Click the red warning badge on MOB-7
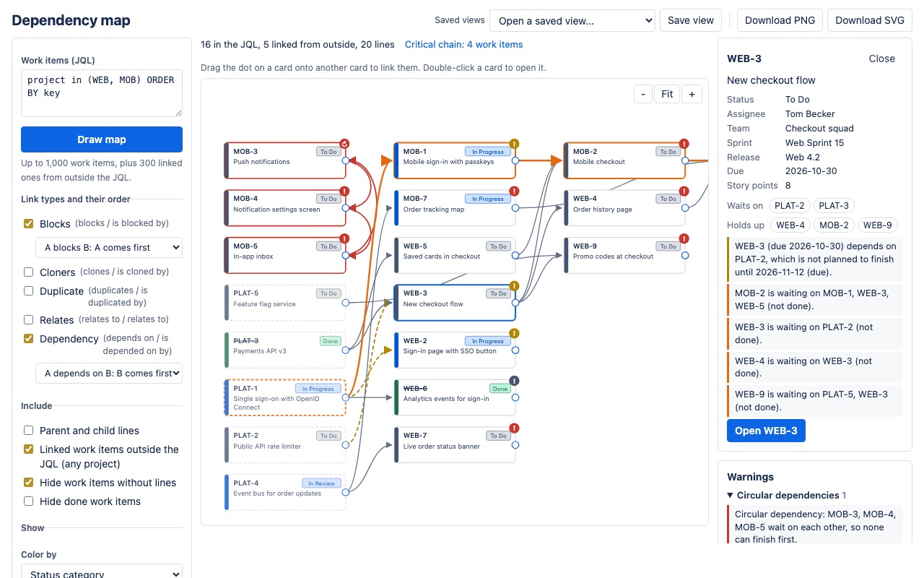The width and height of the screenshot is (924, 578). click(x=514, y=191)
